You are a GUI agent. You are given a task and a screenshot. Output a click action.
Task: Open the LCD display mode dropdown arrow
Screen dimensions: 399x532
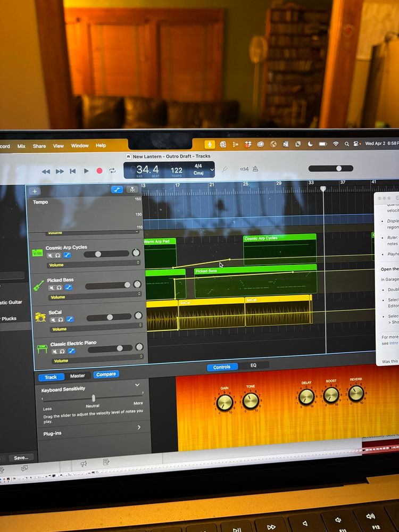(x=212, y=170)
